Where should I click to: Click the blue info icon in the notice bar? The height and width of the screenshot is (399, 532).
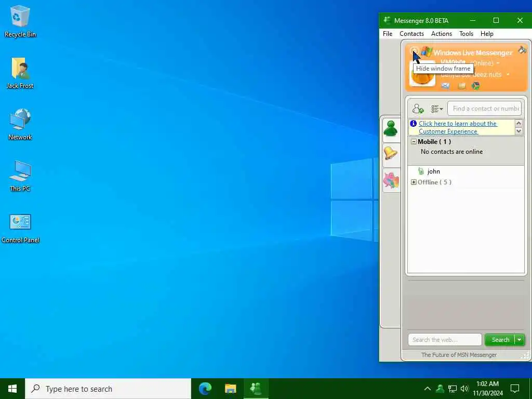click(413, 124)
